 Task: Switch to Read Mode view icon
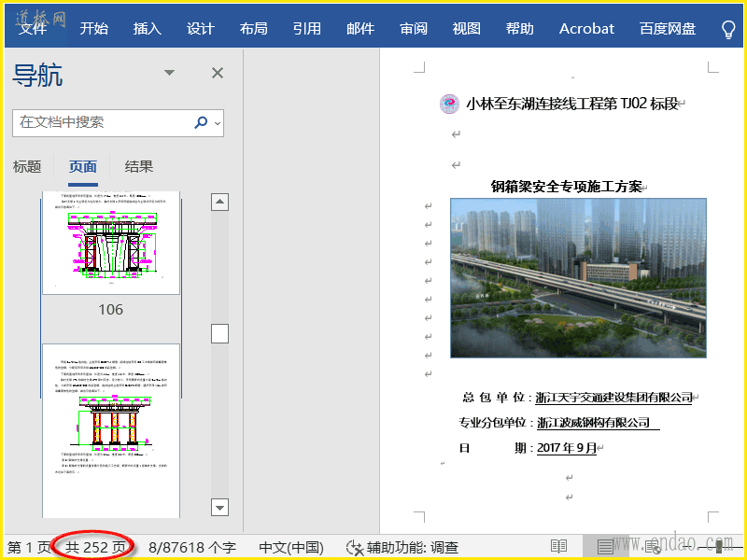(558, 547)
